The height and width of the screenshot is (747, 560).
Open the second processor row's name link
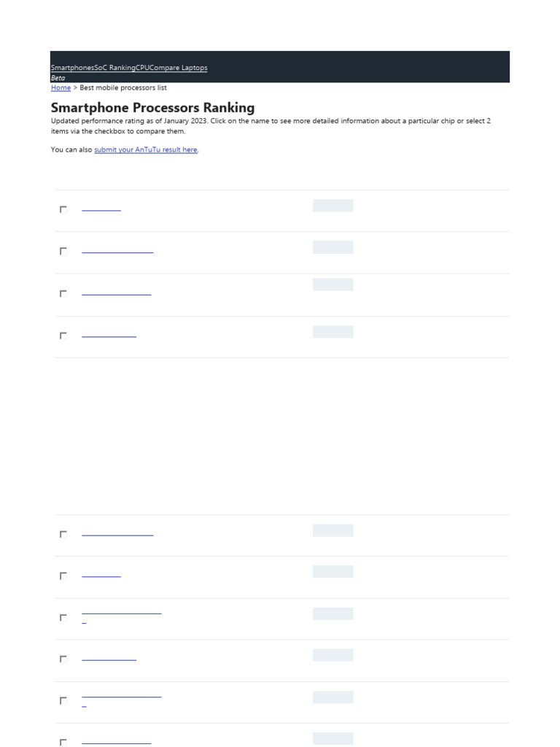click(x=117, y=252)
